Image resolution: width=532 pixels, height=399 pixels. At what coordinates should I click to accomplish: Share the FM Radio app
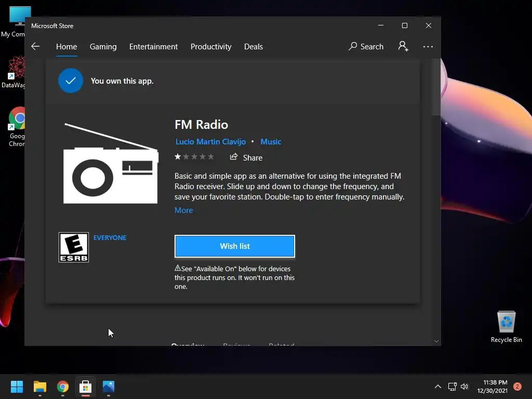click(246, 157)
